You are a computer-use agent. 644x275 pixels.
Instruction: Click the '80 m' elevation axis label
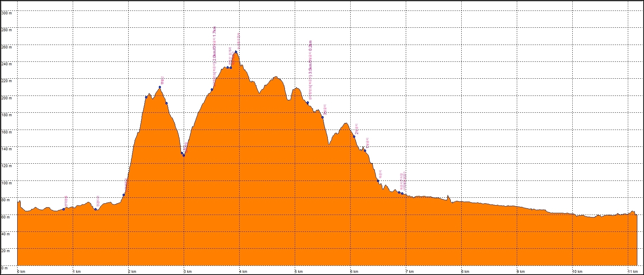click(x=6, y=200)
